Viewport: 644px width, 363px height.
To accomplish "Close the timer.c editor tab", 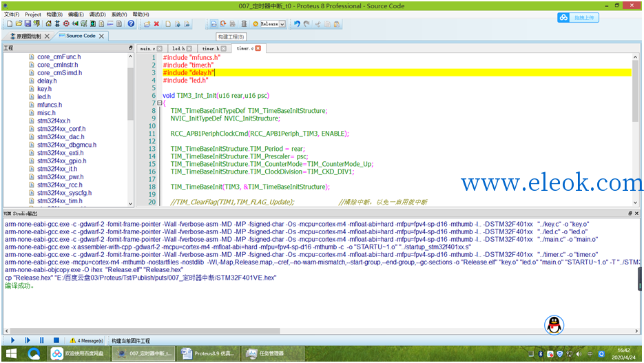I will click(x=258, y=48).
